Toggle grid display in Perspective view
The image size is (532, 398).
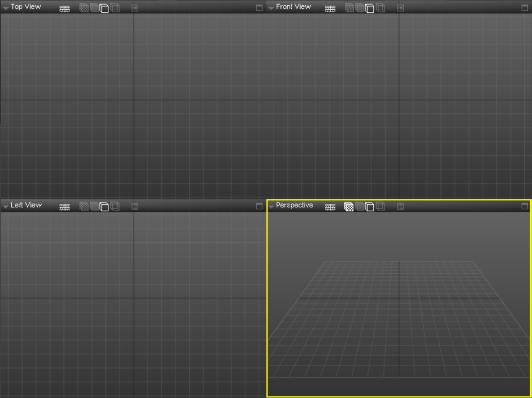pos(330,207)
